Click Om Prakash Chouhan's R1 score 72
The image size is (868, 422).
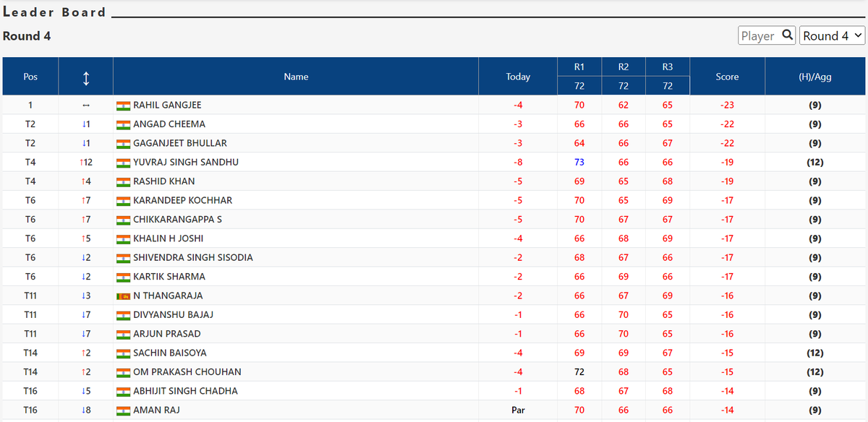pos(579,372)
